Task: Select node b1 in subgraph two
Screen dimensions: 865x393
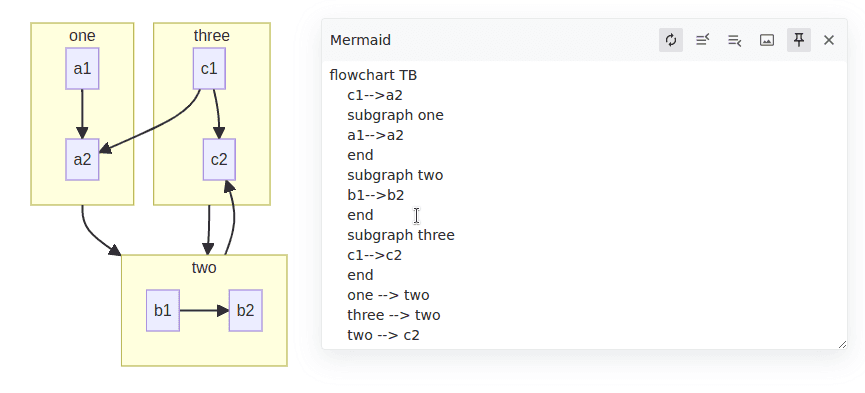Action: [x=163, y=310]
